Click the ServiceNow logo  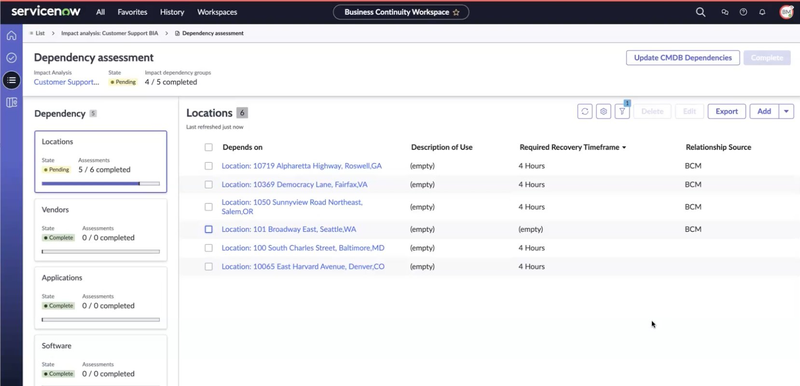click(x=46, y=12)
